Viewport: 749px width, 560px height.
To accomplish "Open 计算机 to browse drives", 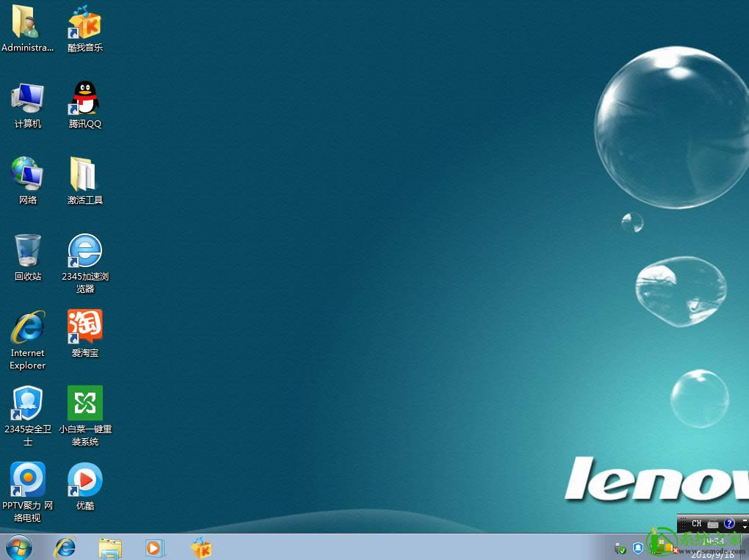I will coord(27,99).
